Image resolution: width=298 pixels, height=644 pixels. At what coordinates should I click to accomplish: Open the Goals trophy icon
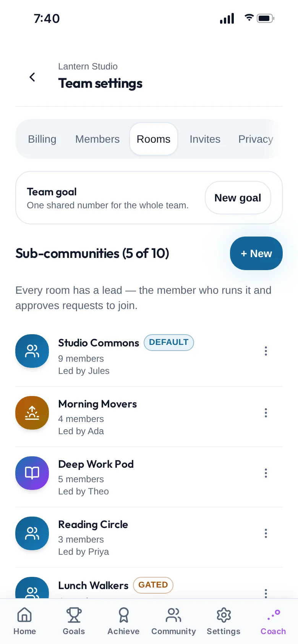point(74,615)
